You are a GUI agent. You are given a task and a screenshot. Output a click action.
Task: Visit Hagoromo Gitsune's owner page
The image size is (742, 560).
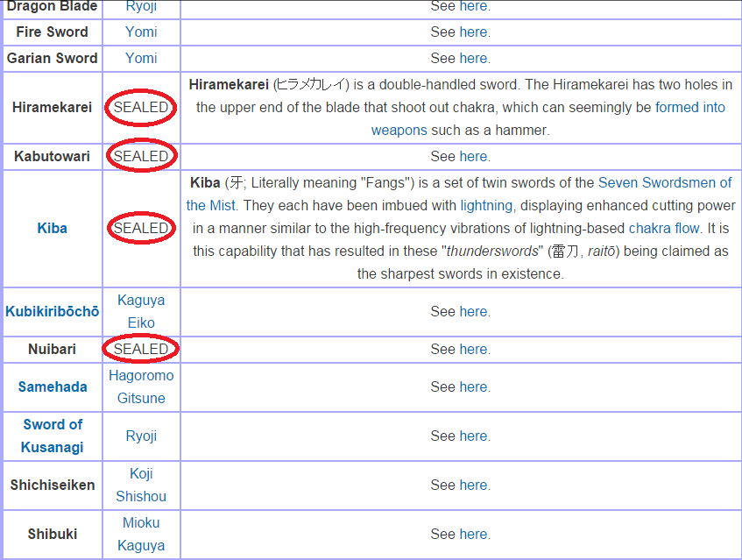click(x=141, y=386)
